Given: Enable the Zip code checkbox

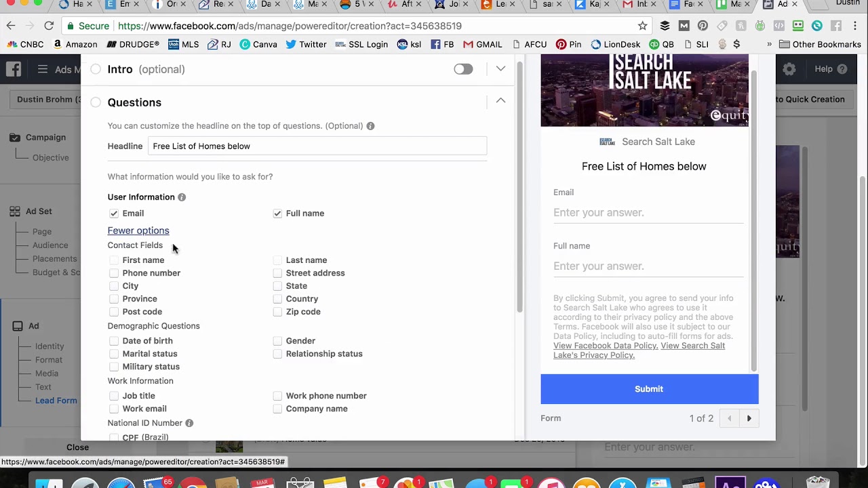Looking at the screenshot, I should coord(277,312).
